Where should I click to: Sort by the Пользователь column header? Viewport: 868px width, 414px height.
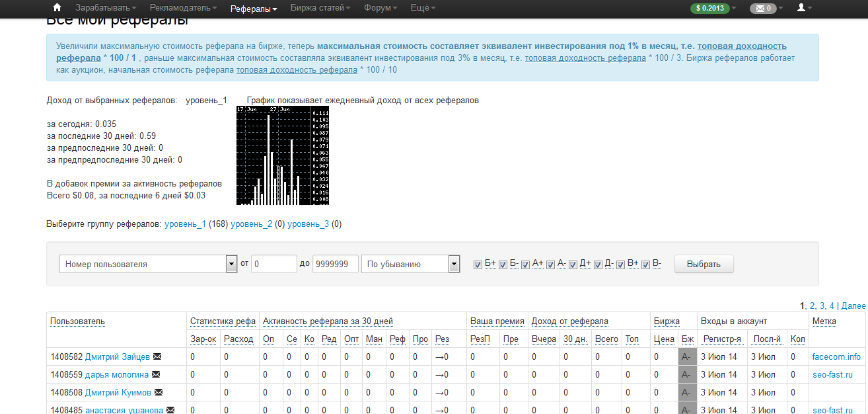[77, 321]
